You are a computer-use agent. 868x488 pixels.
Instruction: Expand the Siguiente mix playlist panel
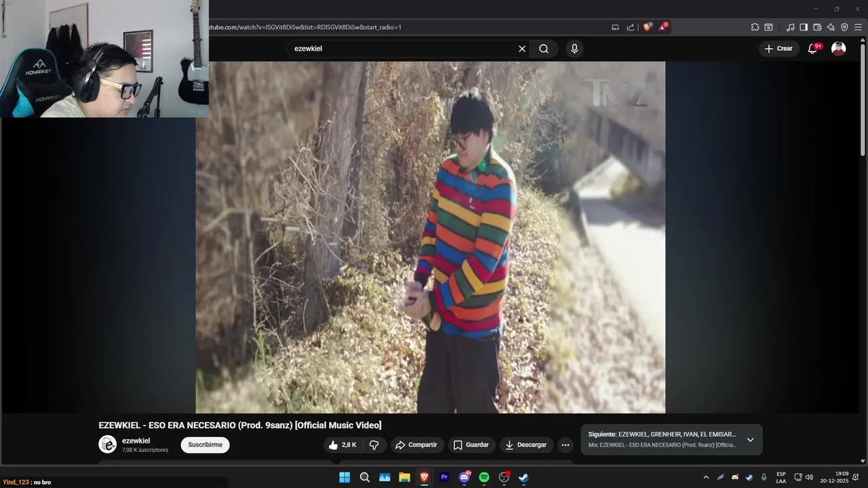point(750,440)
